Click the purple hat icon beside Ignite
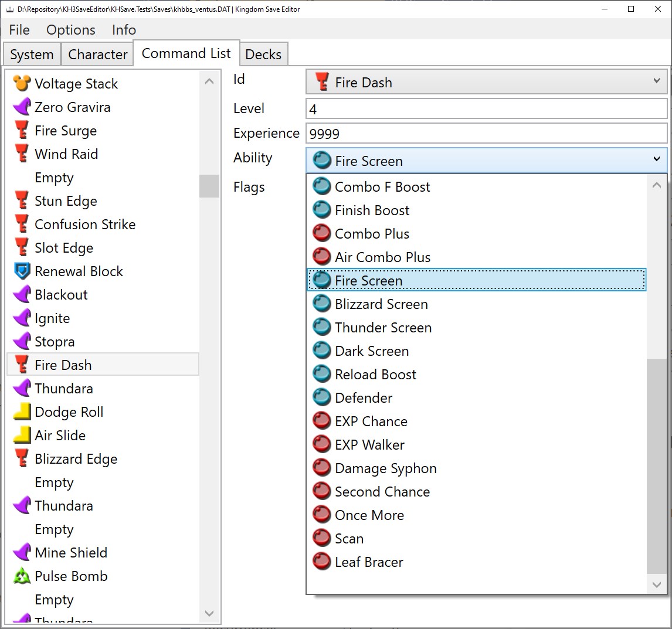 click(22, 318)
